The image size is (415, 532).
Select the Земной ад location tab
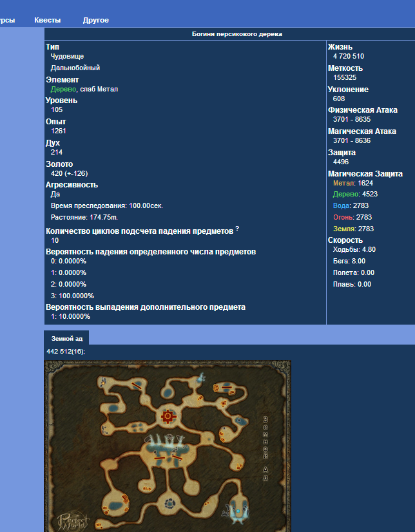pyautogui.click(x=66, y=338)
